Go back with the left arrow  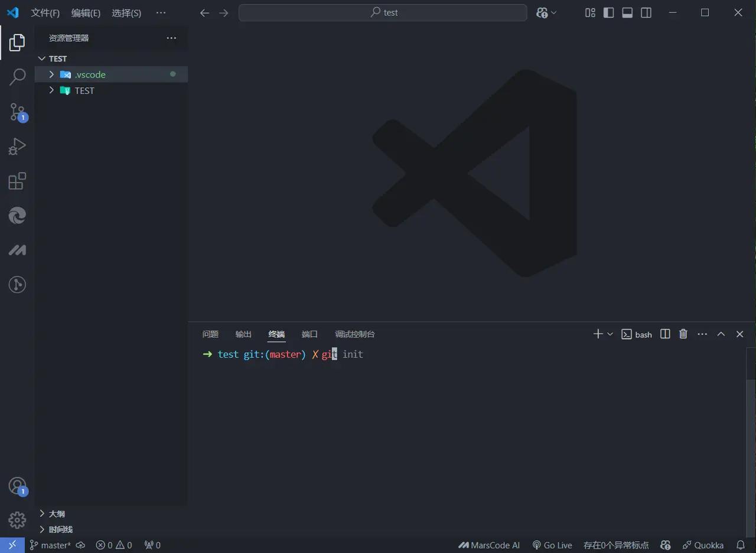[x=204, y=12]
